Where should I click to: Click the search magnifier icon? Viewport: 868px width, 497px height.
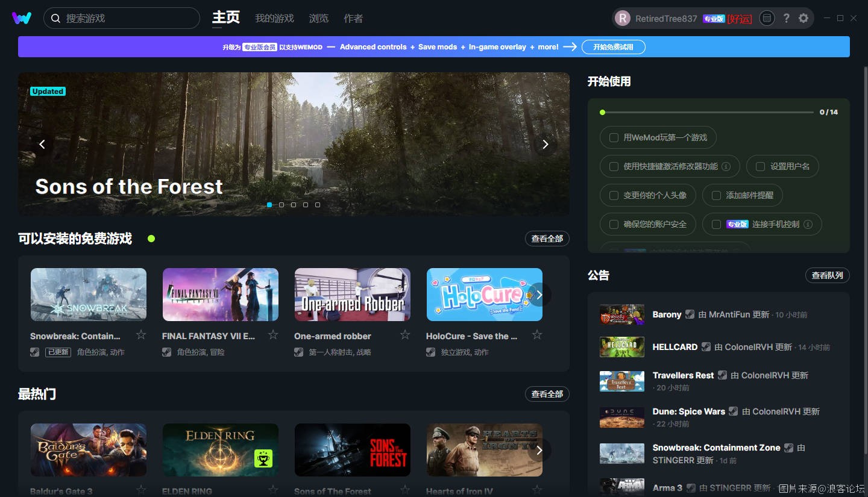click(55, 19)
